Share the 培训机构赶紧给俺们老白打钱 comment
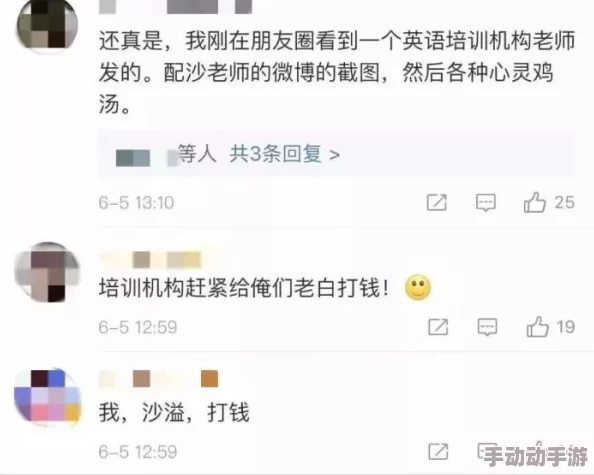This screenshot has height=475, width=594. pos(438,327)
